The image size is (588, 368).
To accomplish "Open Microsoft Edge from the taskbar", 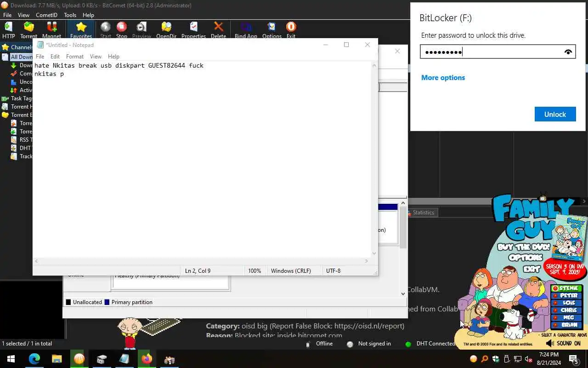I will pyautogui.click(x=34, y=359).
